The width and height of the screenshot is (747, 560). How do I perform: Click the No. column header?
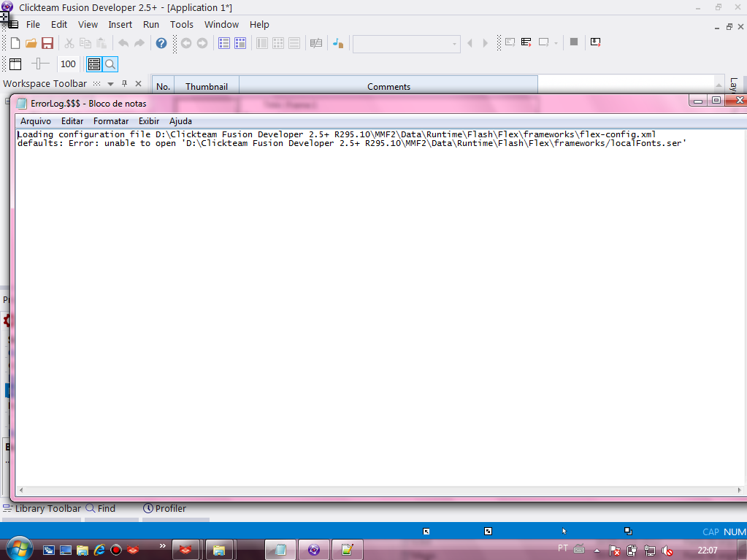coord(163,86)
